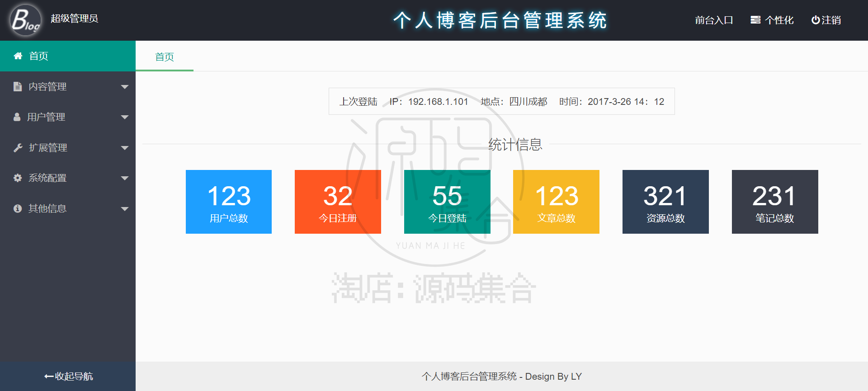Viewport: 868px width, 391px height.
Task: Click the 用户总数 123 card
Action: [229, 202]
